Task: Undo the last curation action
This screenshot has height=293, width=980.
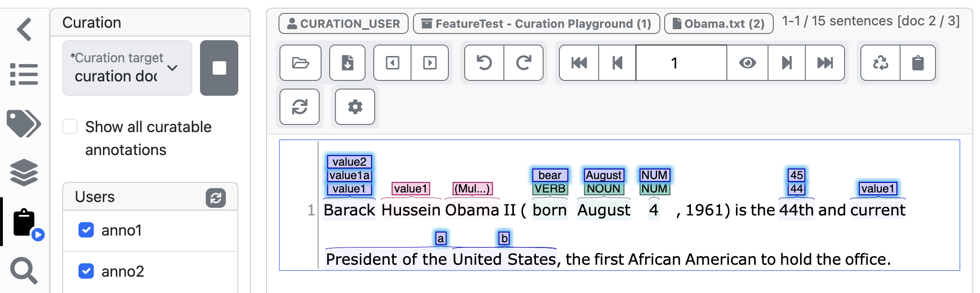Action: point(483,63)
